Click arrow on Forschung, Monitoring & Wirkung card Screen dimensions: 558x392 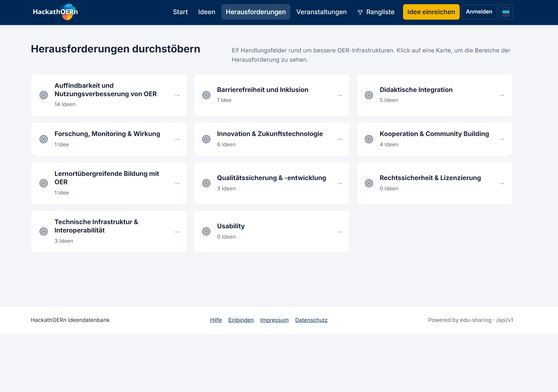pyautogui.click(x=176, y=139)
